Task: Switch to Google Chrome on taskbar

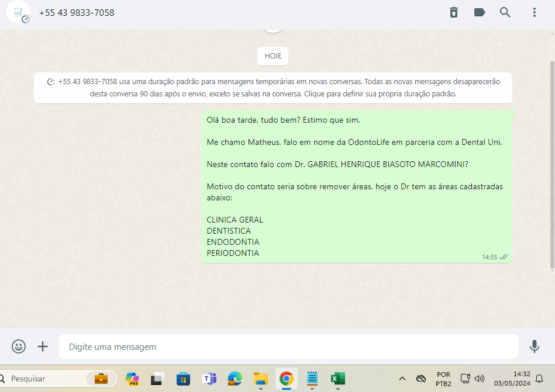Action: point(287,379)
